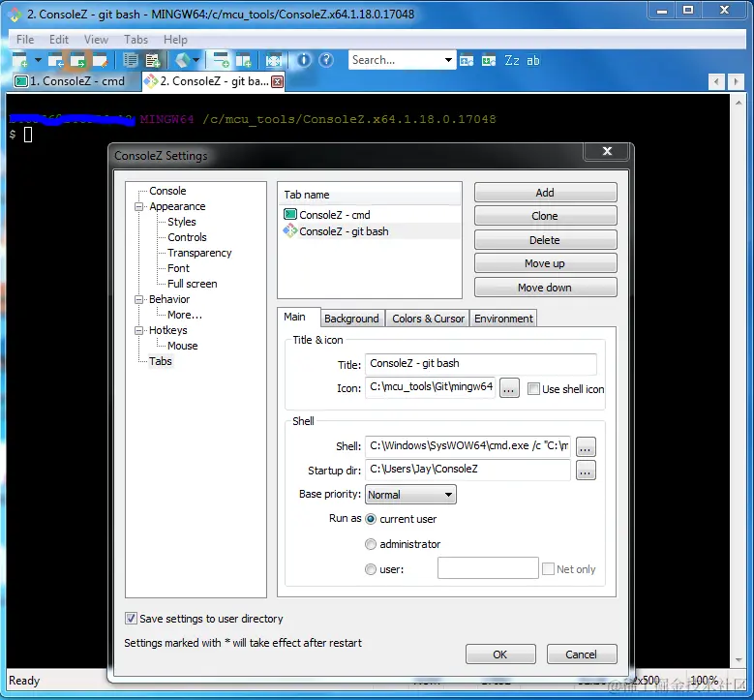Collapse the Appearance tree node

pyautogui.click(x=139, y=207)
